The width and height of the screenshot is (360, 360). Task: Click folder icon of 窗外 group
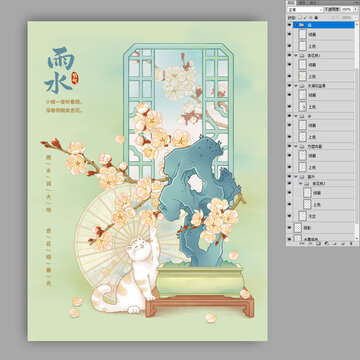click(x=302, y=176)
